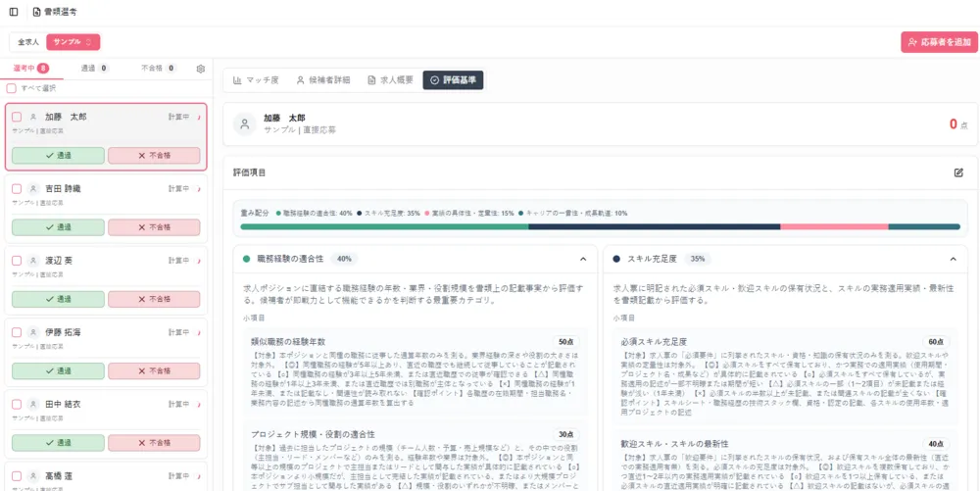Check the box for 吉田 詩織
Image resolution: width=980 pixels, height=491 pixels.
17,188
